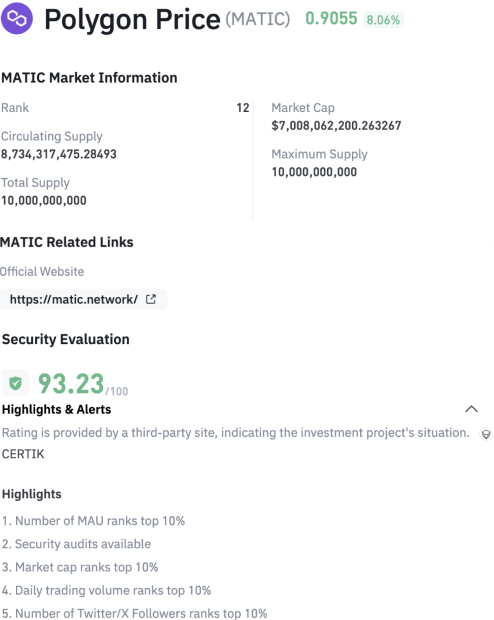This screenshot has width=494, height=620.
Task: Click the CERTIK rating provider label
Action: click(x=23, y=454)
